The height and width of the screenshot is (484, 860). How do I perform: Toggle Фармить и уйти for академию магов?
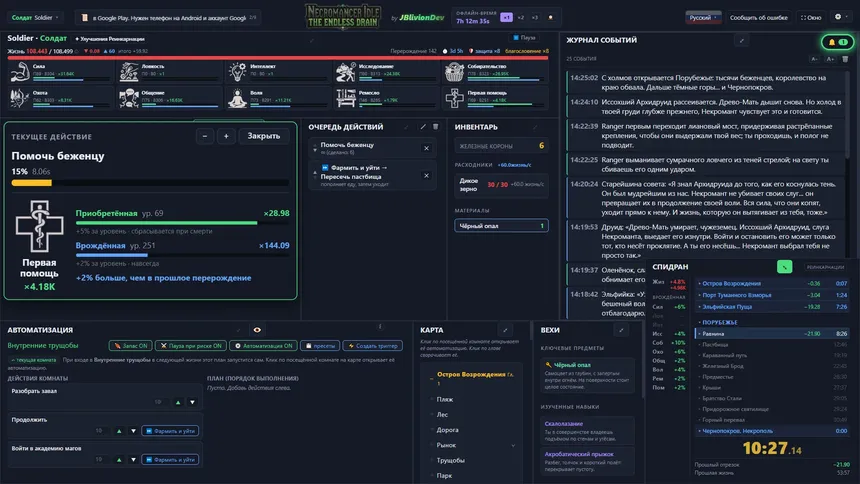click(170, 459)
